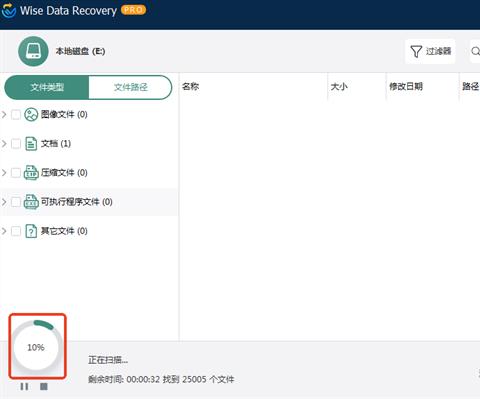Select the 文档 (1) tree row label

(56, 144)
